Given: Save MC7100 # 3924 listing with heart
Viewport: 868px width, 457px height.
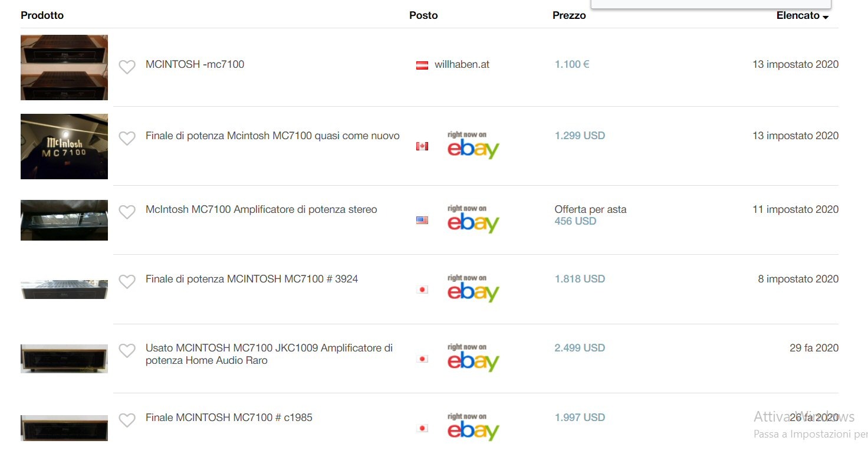Looking at the screenshot, I should pyautogui.click(x=127, y=282).
